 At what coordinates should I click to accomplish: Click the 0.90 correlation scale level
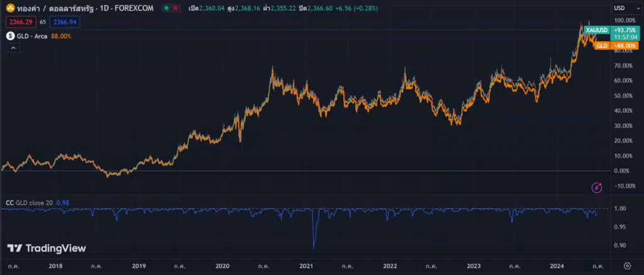tap(620, 245)
